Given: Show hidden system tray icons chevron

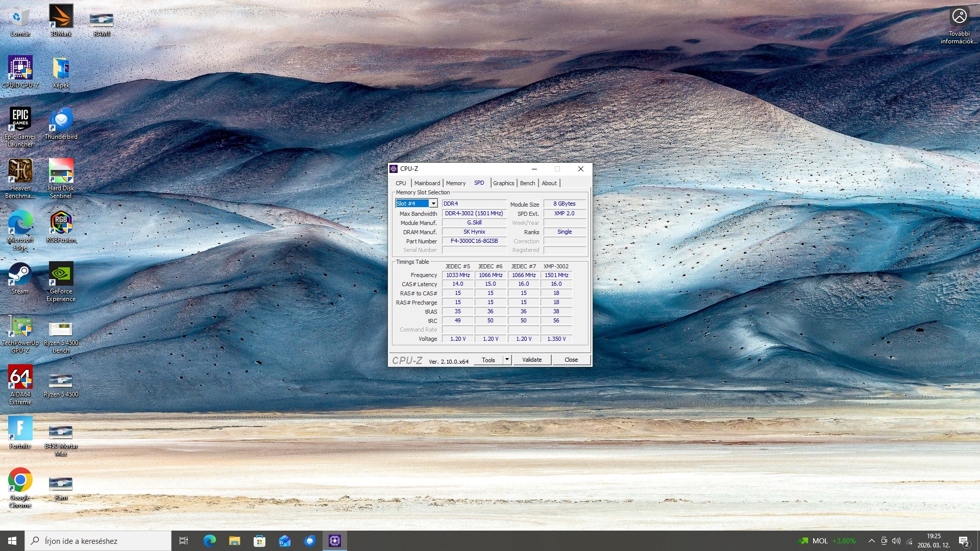Looking at the screenshot, I should point(871,541).
